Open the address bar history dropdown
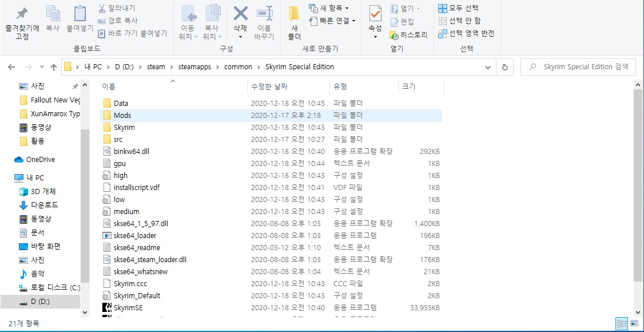Image resolution: width=644 pixels, height=332 pixels. point(487,67)
